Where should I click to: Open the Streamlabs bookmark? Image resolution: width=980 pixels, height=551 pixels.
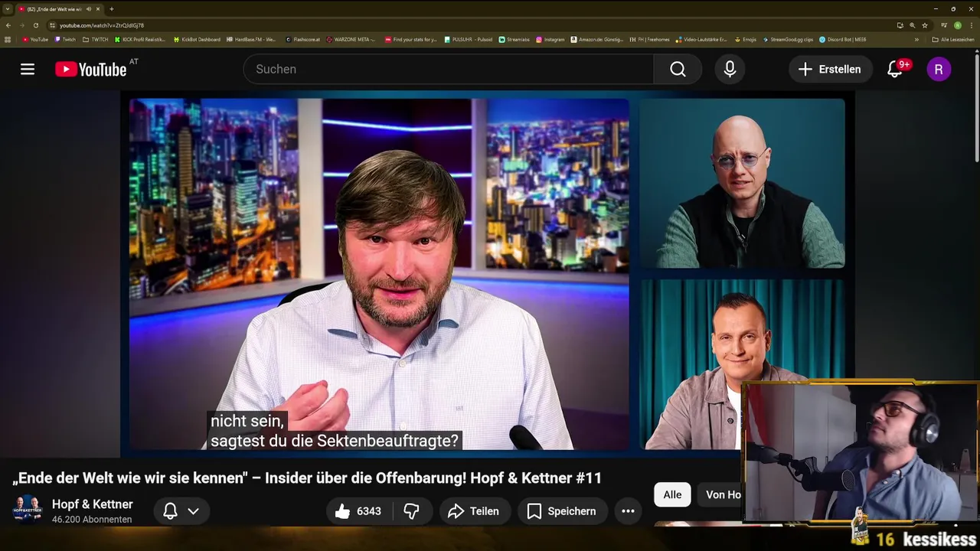514,39
